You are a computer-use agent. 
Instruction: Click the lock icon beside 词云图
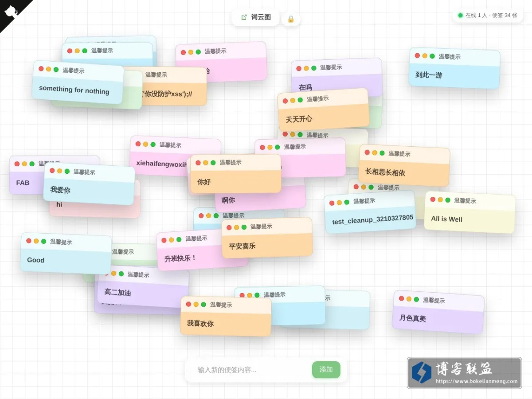[291, 19]
